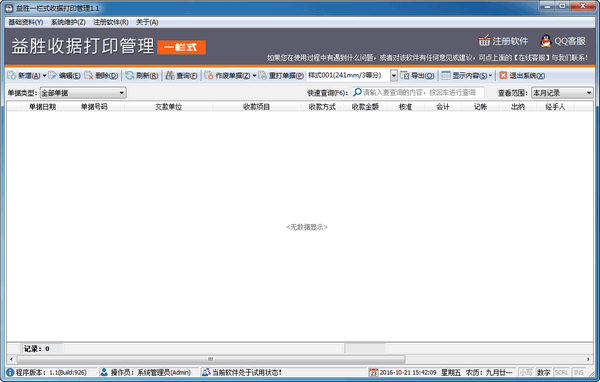This screenshot has height=382, width=600.
Task: Click the 操作员 user icon in status bar
Action: [x=104, y=372]
